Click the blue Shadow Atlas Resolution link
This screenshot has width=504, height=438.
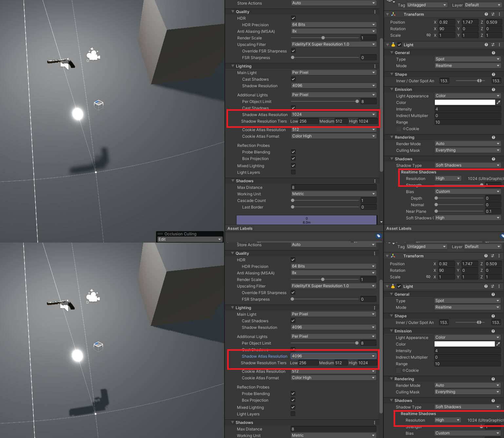click(x=264, y=356)
